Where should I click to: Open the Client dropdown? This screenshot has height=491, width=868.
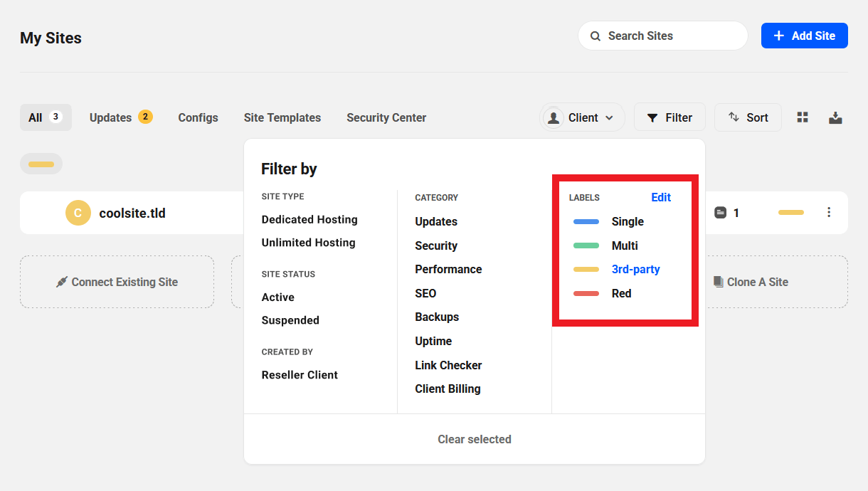(582, 117)
